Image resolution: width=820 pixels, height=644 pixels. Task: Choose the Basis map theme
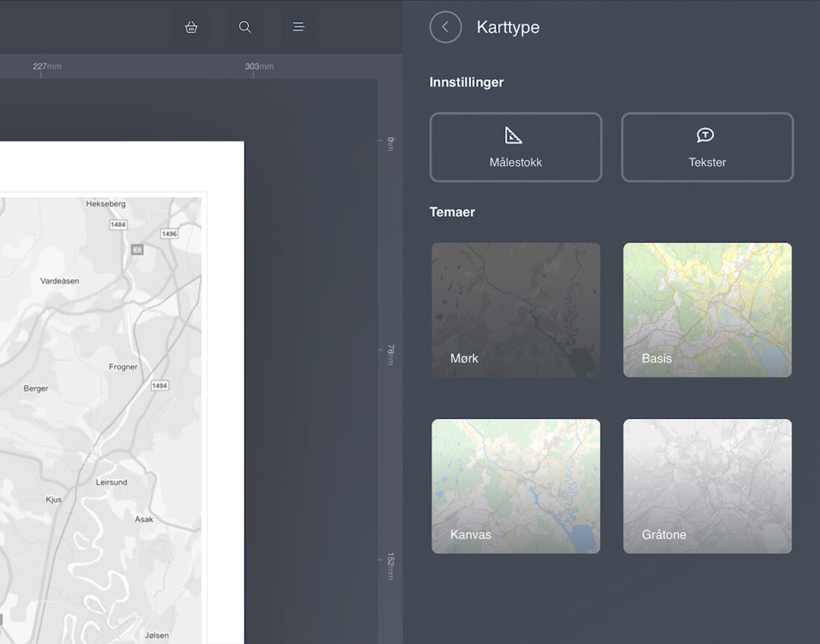pyautogui.click(x=707, y=309)
